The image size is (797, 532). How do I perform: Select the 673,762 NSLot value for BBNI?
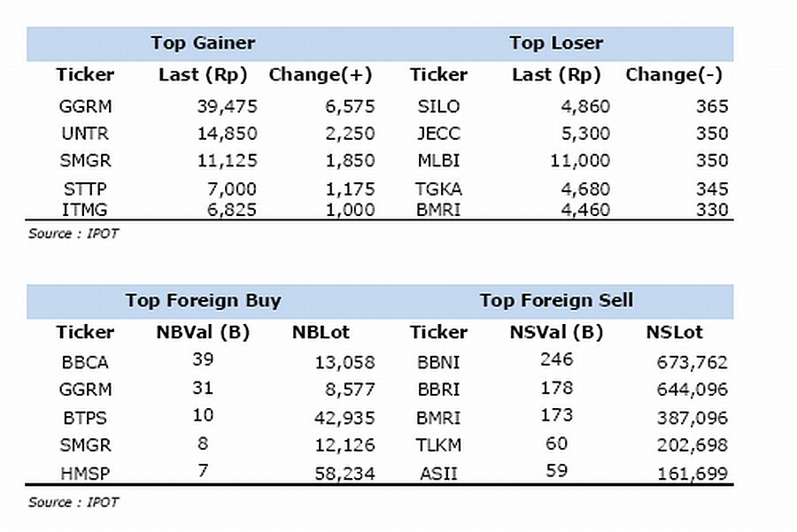(693, 362)
